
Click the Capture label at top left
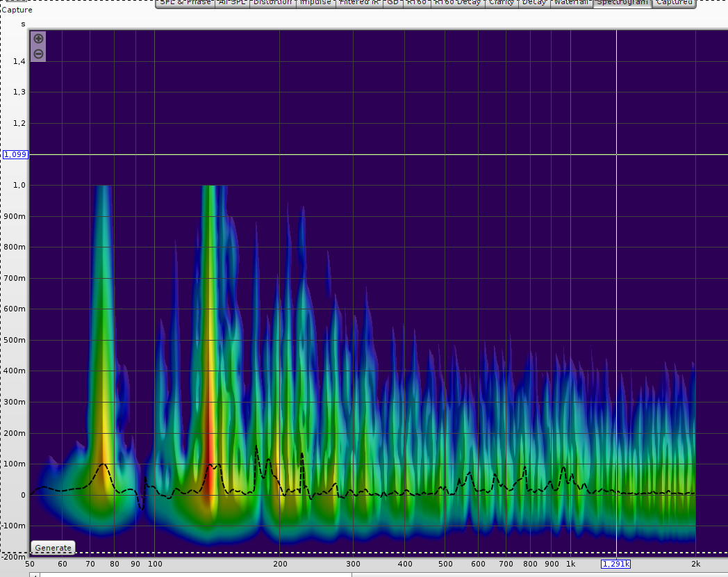tap(17, 10)
